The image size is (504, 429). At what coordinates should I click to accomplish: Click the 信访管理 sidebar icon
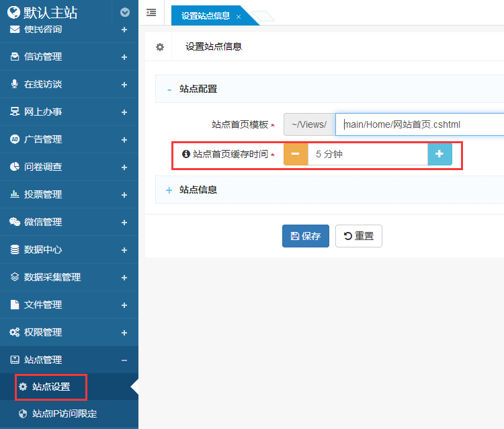point(15,57)
